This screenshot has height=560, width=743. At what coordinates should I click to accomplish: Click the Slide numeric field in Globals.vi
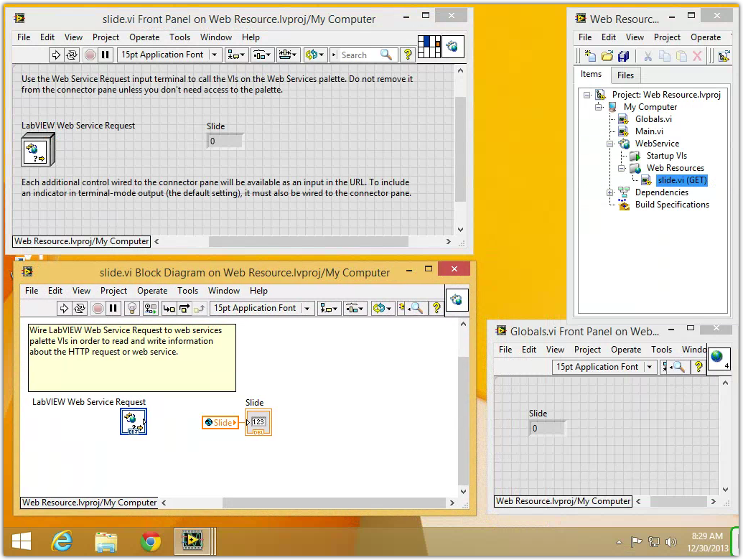[x=547, y=429]
